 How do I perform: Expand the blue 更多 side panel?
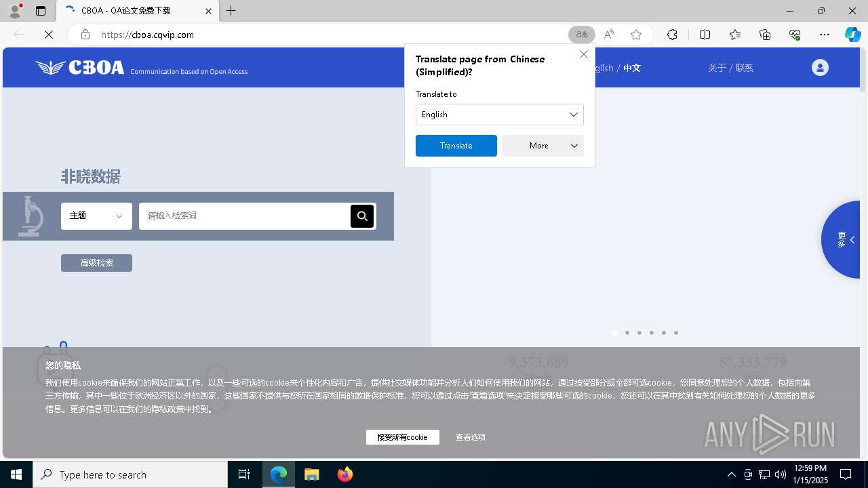tap(842, 239)
